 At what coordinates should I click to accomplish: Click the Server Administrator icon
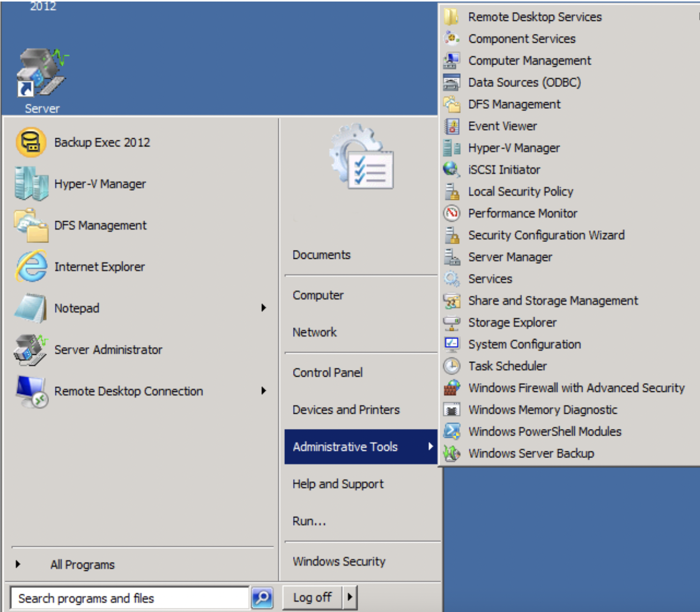coord(31,350)
